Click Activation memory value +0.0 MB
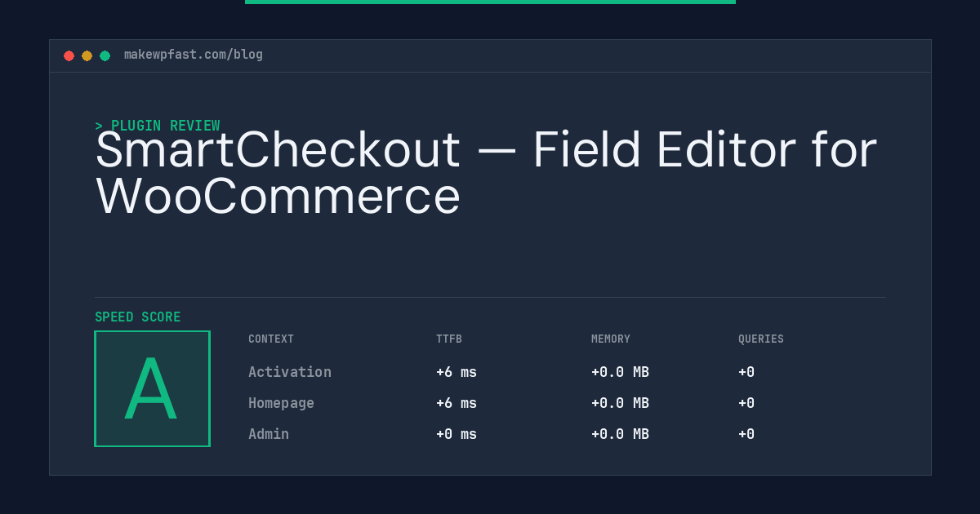The width and height of the screenshot is (980, 514). pos(620,372)
